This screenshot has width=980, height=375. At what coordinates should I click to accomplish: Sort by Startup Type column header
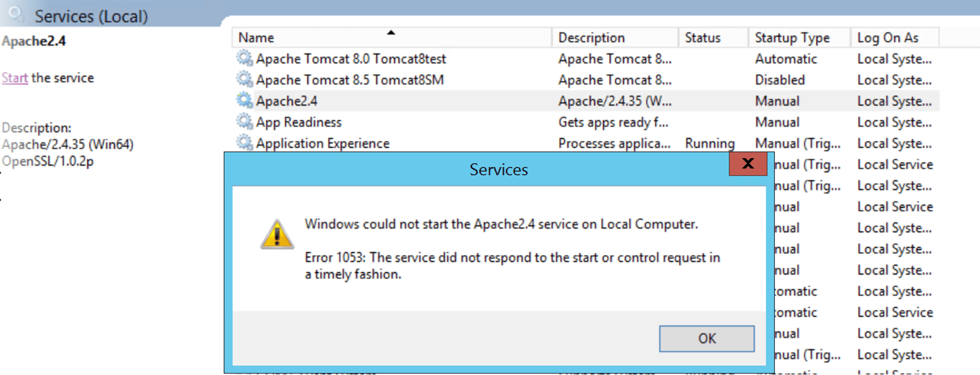pos(799,38)
